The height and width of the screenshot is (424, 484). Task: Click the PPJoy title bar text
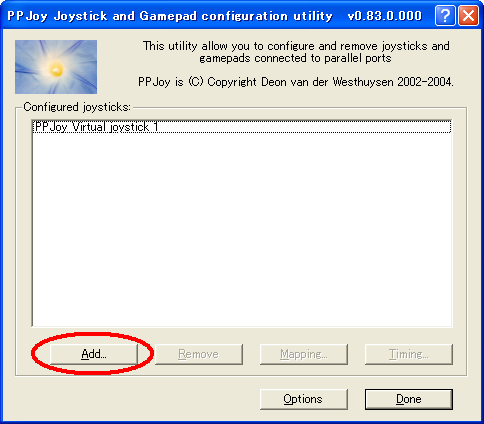[170, 16]
